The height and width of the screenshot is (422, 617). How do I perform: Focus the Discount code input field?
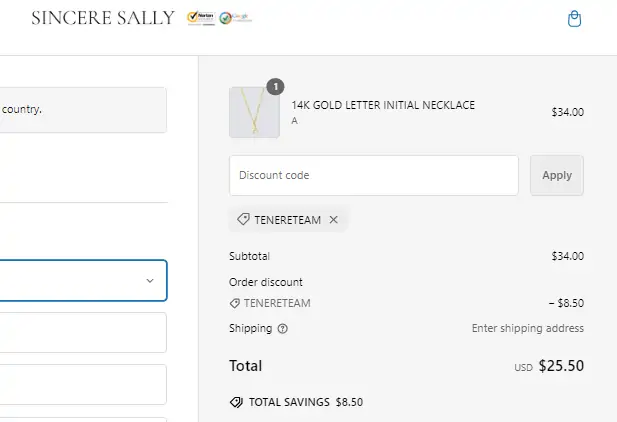point(373,175)
